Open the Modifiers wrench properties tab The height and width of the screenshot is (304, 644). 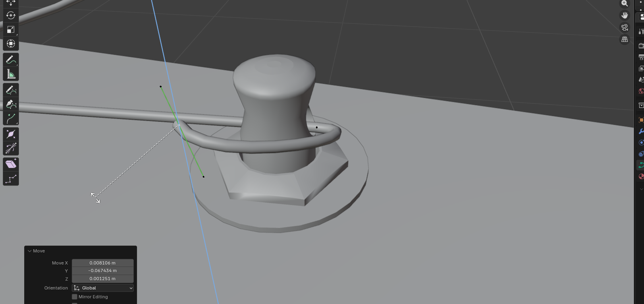[641, 131]
